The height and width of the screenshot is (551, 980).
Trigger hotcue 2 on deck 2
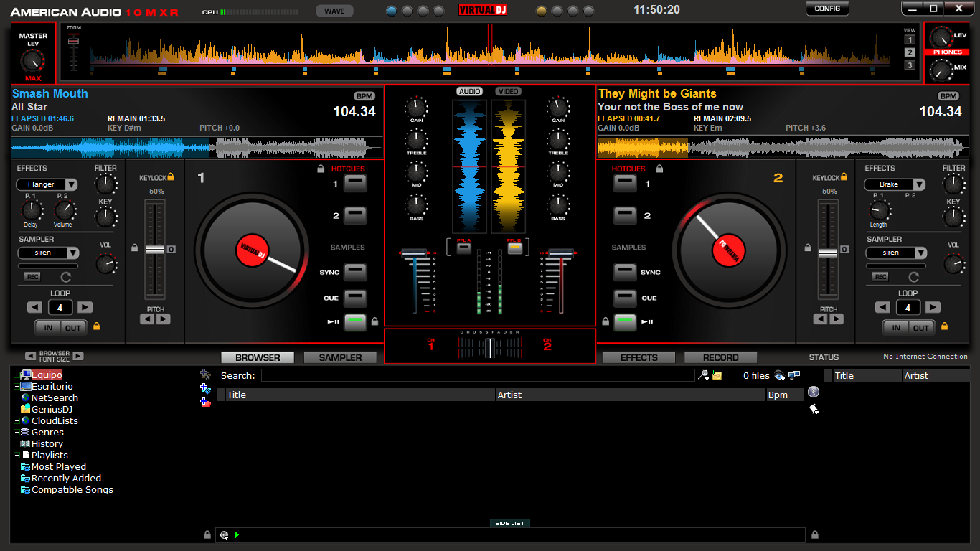625,215
